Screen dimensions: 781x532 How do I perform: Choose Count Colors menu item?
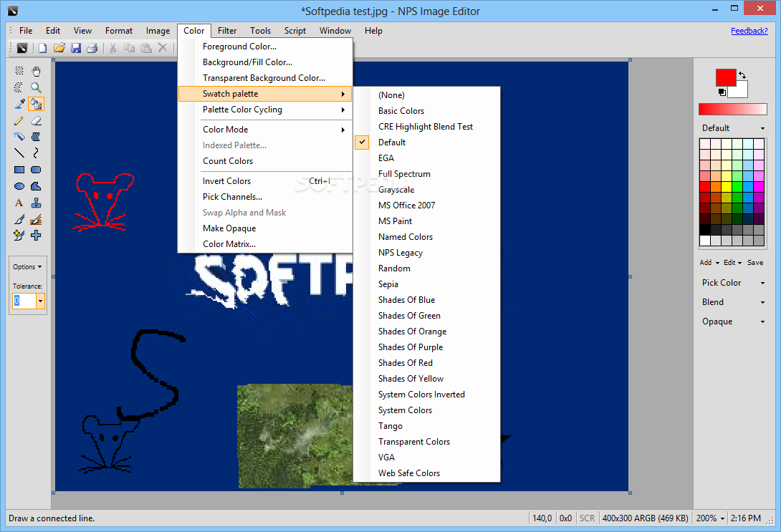pyautogui.click(x=265, y=161)
